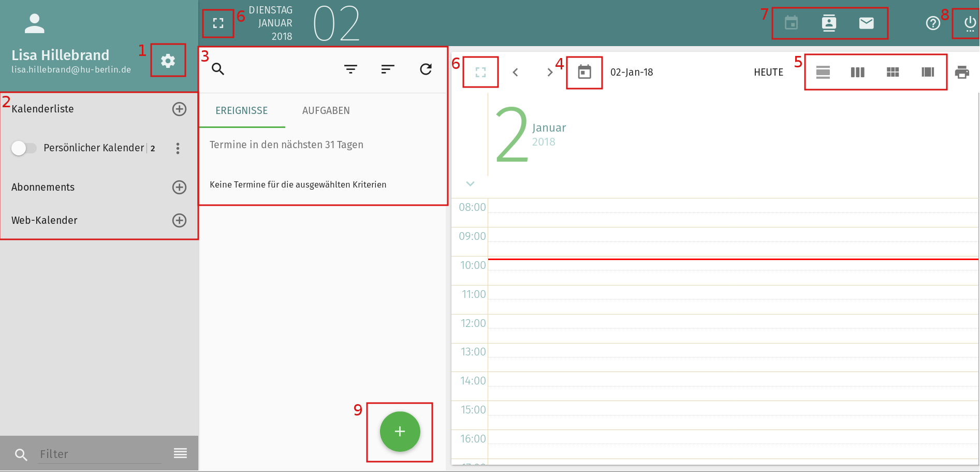The width and height of the screenshot is (980, 472).
Task: Select the month view grid icon
Action: point(893,72)
